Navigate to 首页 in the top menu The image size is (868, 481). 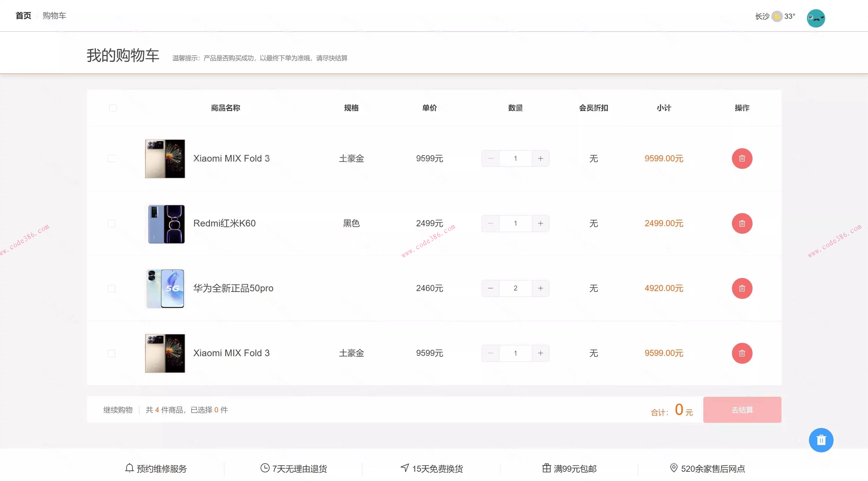pyautogui.click(x=23, y=16)
